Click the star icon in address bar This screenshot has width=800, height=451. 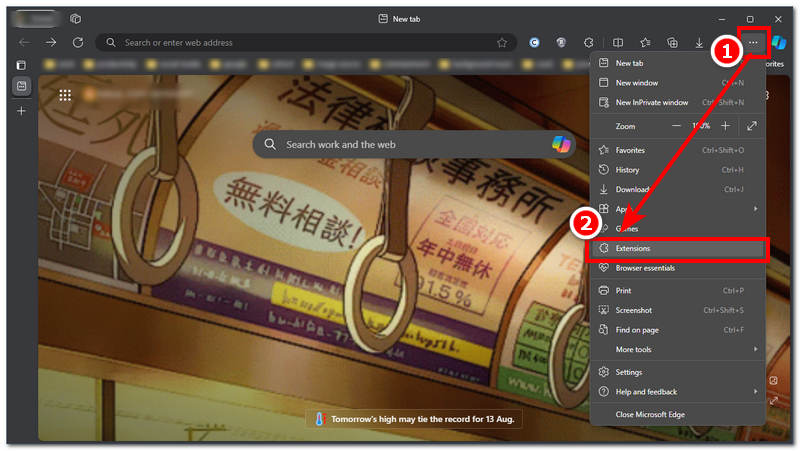[502, 43]
